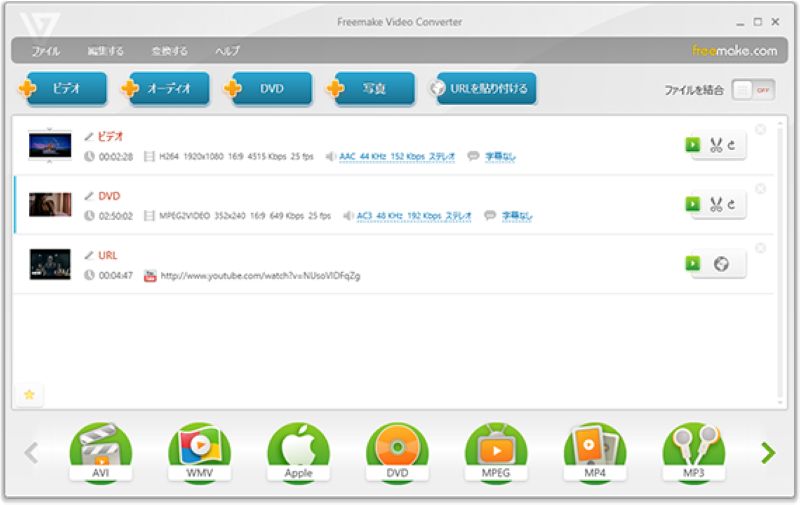
Task: Select the AVI output format icon
Action: [x=100, y=451]
